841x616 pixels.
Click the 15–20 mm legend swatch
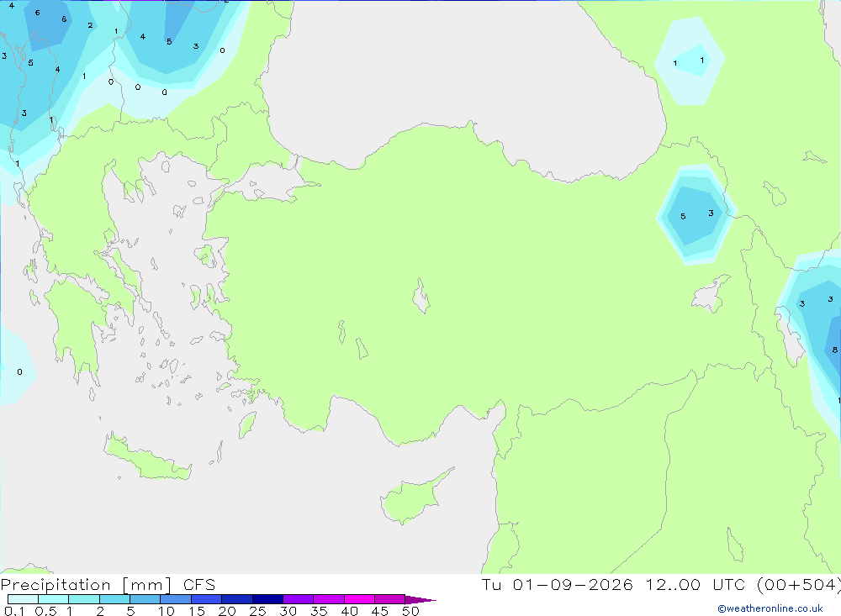click(207, 599)
